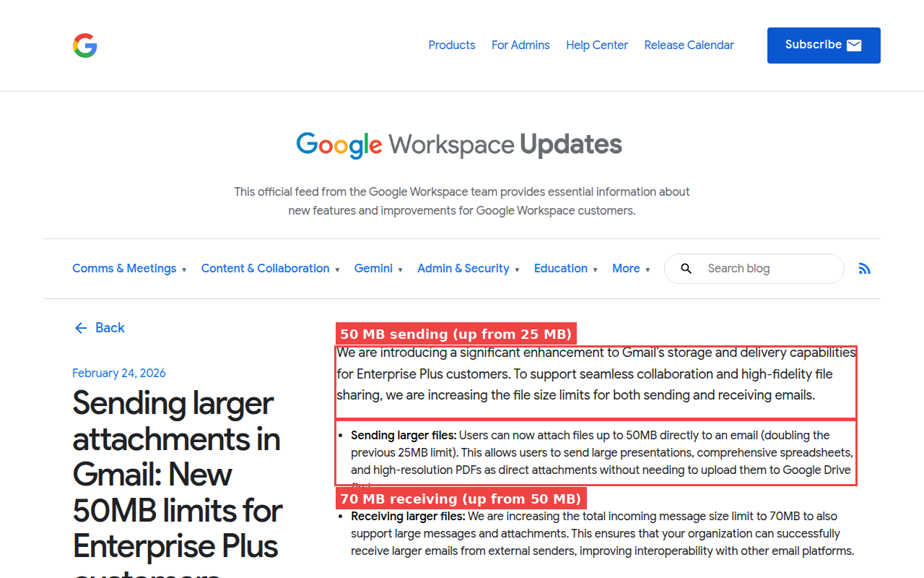This screenshot has height=578, width=924.
Task: Open the For Admins navigation item
Action: [520, 45]
